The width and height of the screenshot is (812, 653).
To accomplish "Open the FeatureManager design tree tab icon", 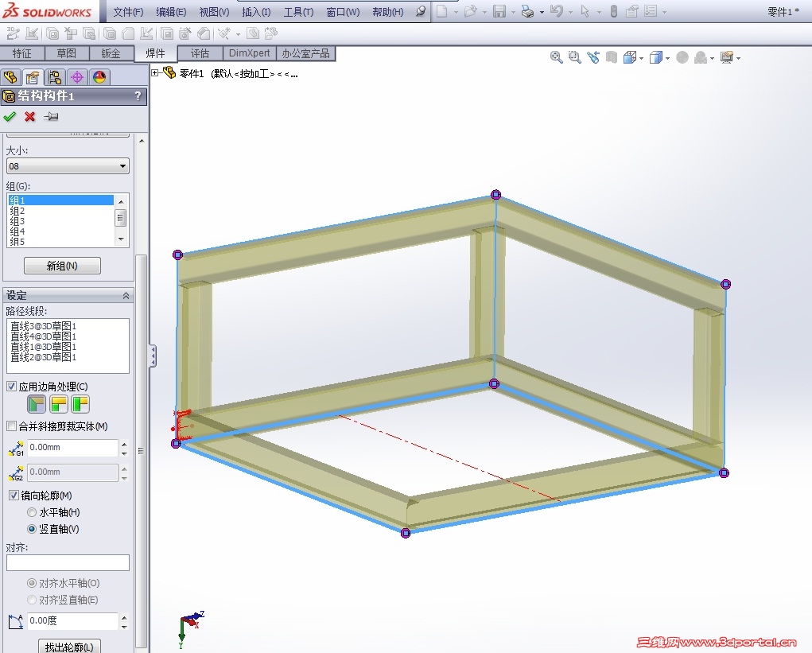I will click(10, 77).
